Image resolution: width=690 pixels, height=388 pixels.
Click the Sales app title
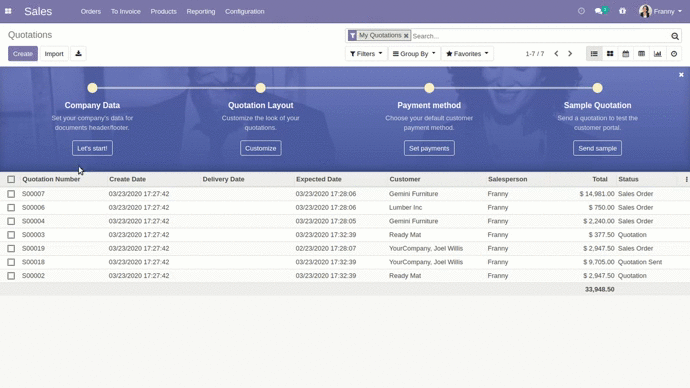(x=38, y=11)
